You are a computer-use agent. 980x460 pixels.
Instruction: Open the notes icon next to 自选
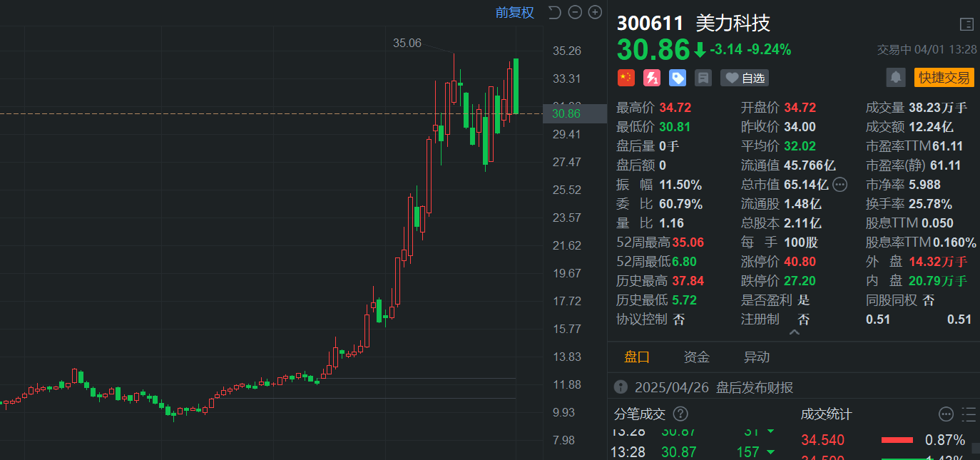[703, 78]
